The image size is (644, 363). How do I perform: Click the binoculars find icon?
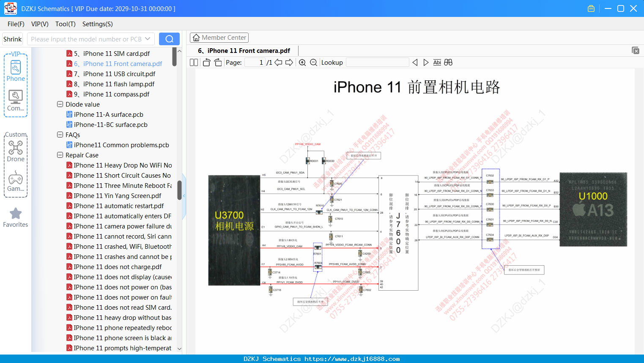click(x=448, y=63)
